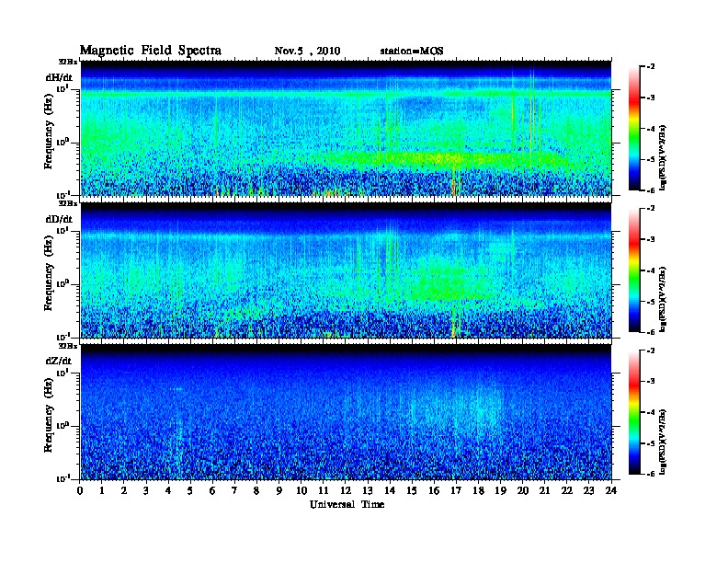Click the hour 15 tick label
This screenshot has height=563, width=728.
[x=412, y=490]
